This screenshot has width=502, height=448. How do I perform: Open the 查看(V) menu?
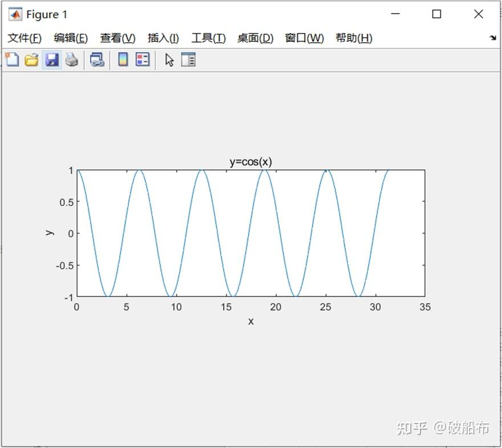(x=118, y=38)
